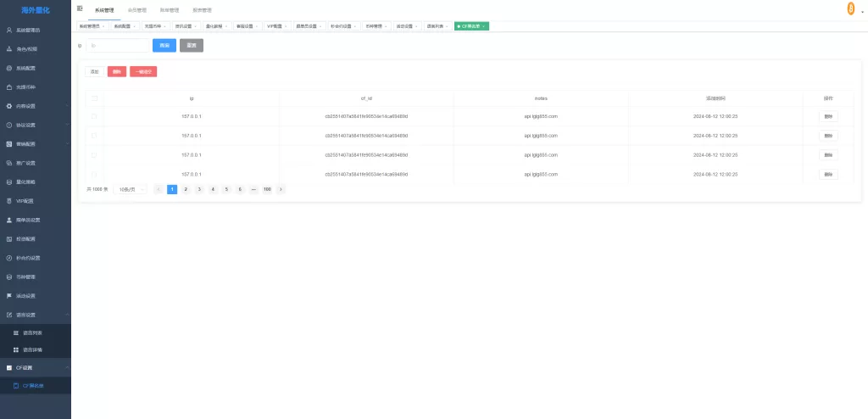Check the last table row checkbox
This screenshot has height=419, width=868.
(x=94, y=174)
